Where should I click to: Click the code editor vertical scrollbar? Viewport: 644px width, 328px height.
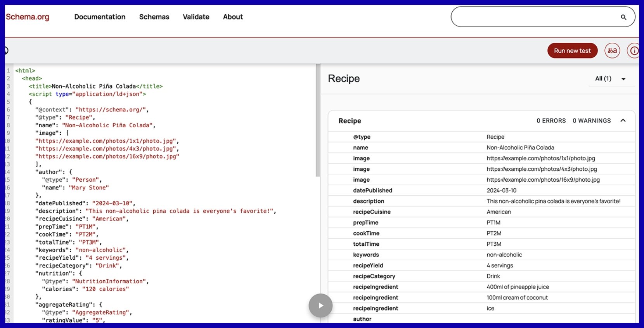coord(318,120)
